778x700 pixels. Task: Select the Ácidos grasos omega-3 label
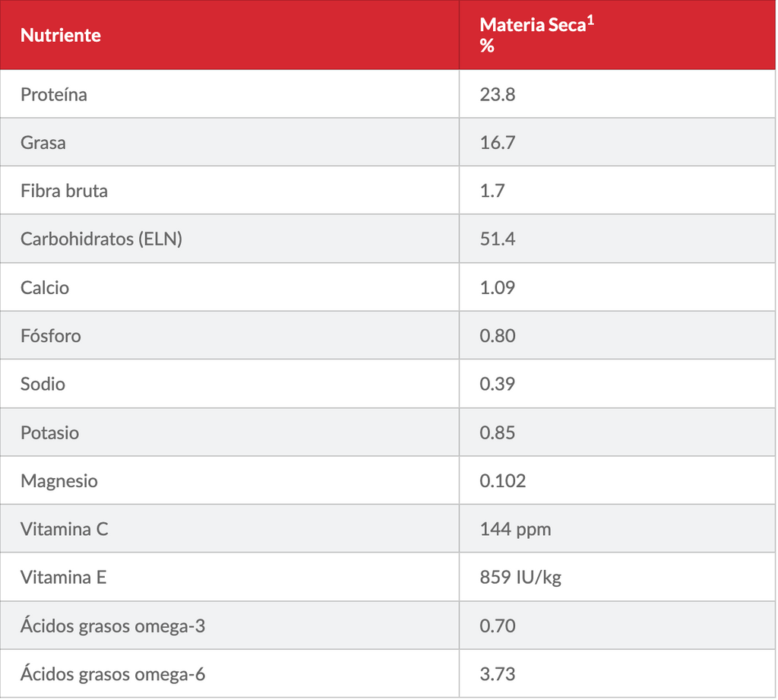112,626
